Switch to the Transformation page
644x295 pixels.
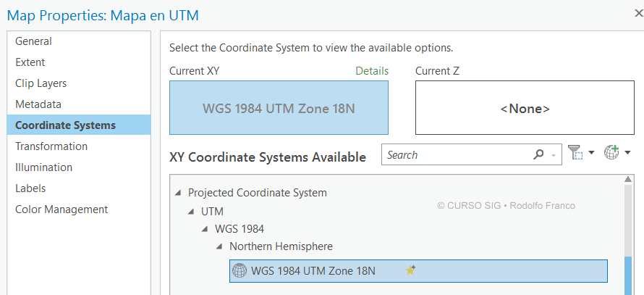tap(51, 146)
